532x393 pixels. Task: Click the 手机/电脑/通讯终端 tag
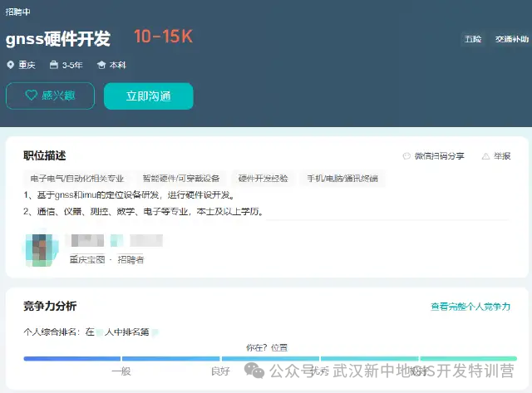pyautogui.click(x=342, y=179)
